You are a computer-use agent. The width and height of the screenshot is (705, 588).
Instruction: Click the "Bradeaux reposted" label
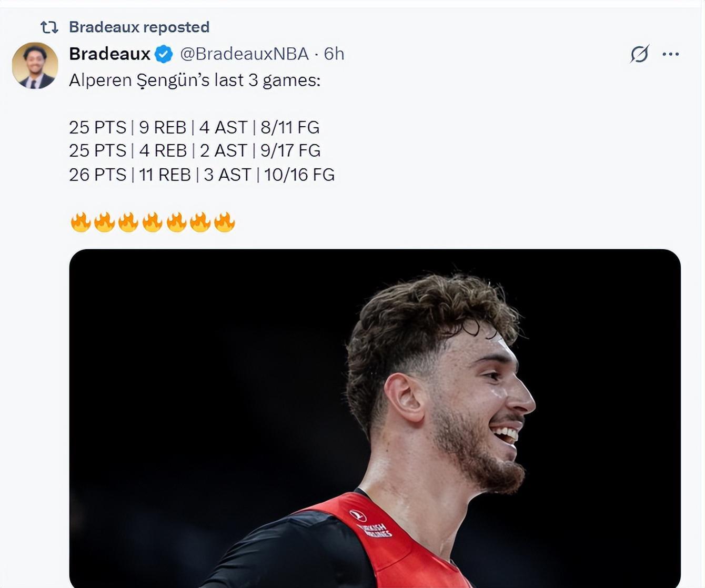point(139,27)
